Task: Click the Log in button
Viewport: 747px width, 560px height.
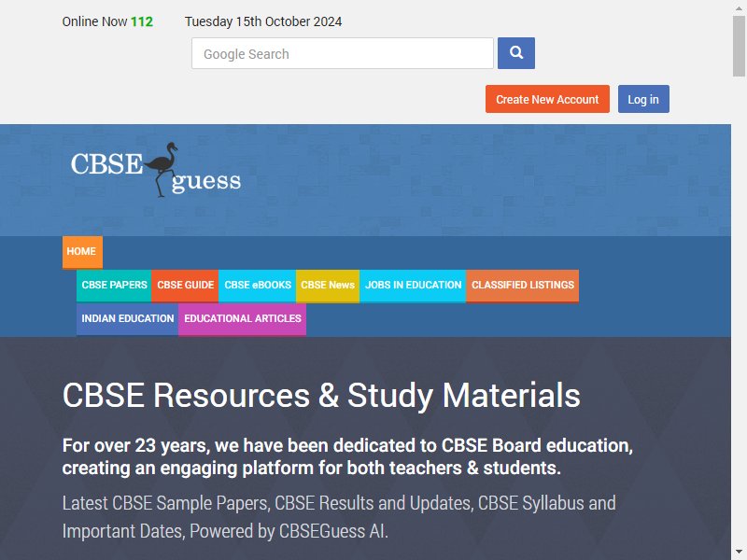Action: (643, 99)
